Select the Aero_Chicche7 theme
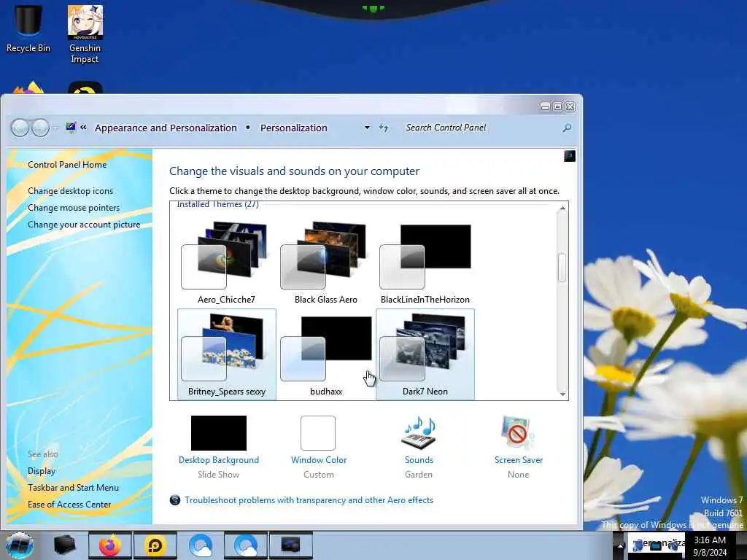Viewport: 747px width, 560px height. pyautogui.click(x=226, y=262)
